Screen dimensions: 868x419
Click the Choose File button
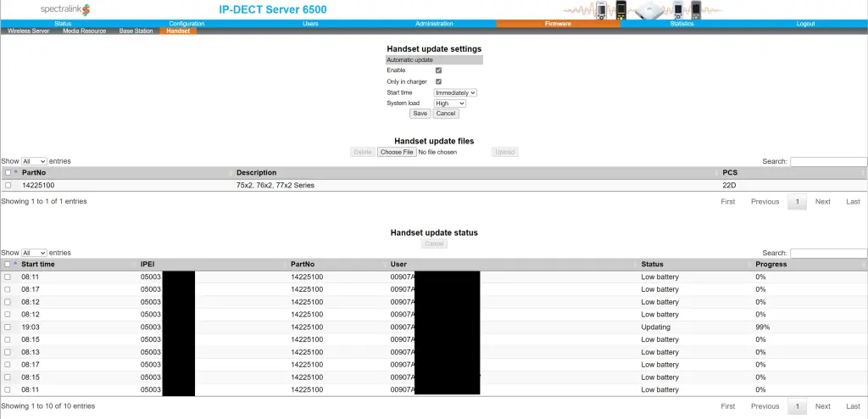pyautogui.click(x=397, y=152)
